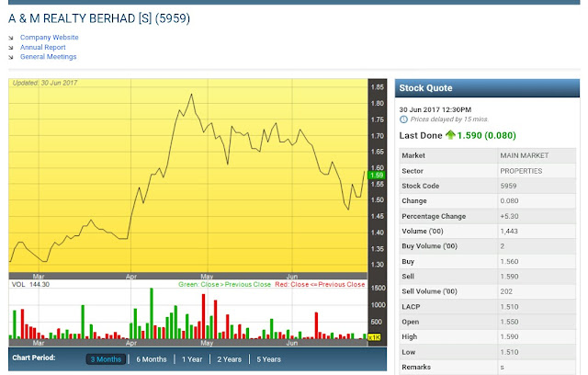Click the Remarks row label
Image resolution: width=588 pixels, height=375 pixels.
click(x=416, y=367)
